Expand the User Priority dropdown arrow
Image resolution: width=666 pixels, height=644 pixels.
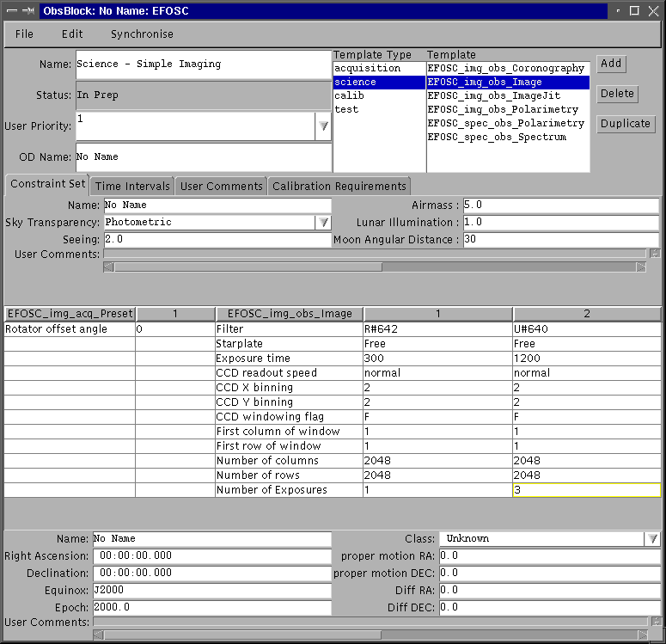coord(323,126)
